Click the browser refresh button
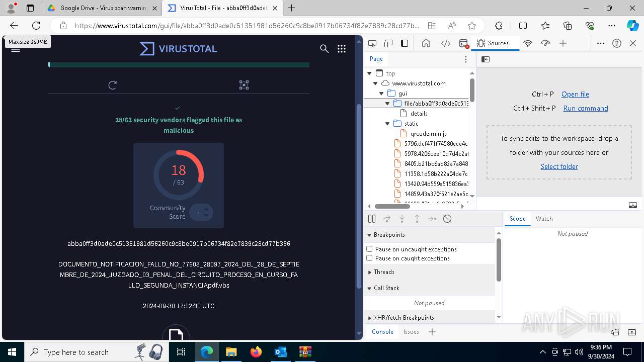This screenshot has height=362, width=644. coord(36,26)
